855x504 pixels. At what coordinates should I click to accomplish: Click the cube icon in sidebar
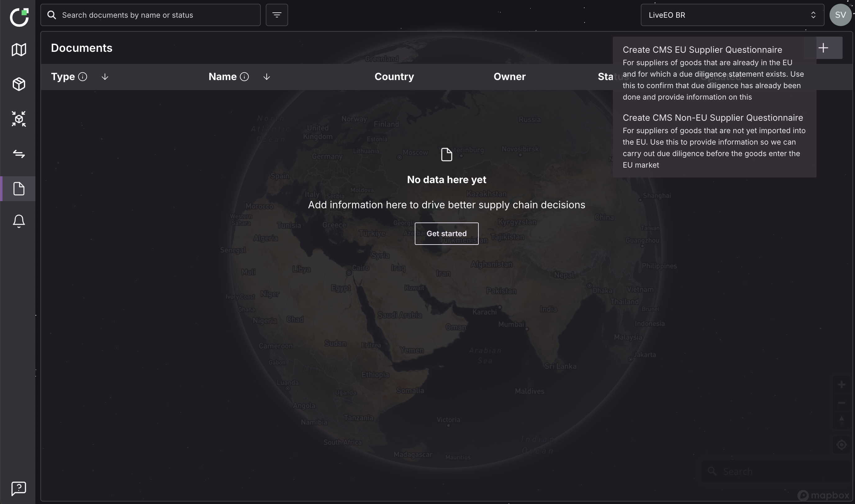(x=19, y=84)
